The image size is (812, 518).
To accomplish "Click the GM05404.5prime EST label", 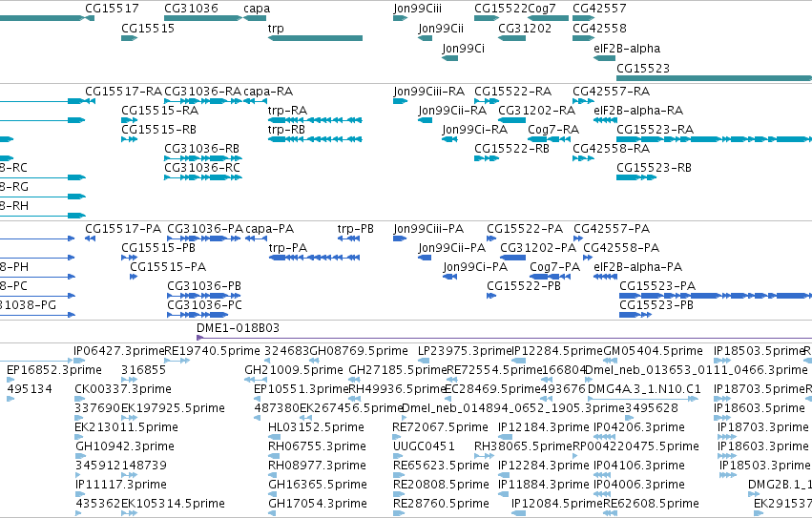I will 653,351.
